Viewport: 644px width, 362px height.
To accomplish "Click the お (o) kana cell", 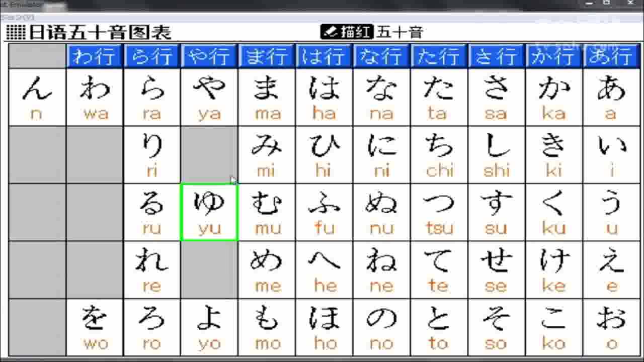I will 610,327.
